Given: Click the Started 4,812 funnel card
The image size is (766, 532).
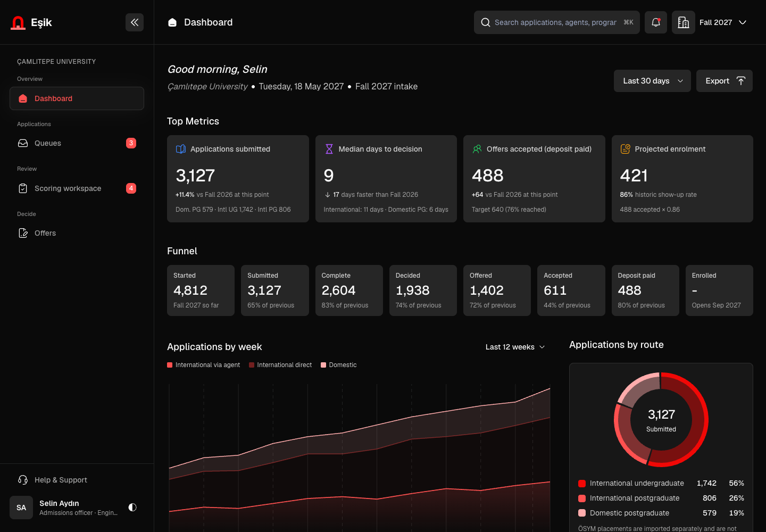Looking at the screenshot, I should coord(201,290).
